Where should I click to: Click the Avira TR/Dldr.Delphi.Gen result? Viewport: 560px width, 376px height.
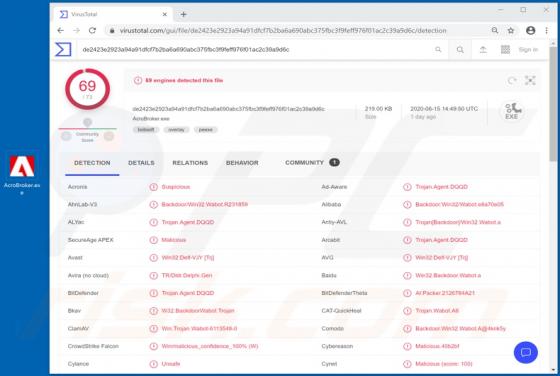187,275
